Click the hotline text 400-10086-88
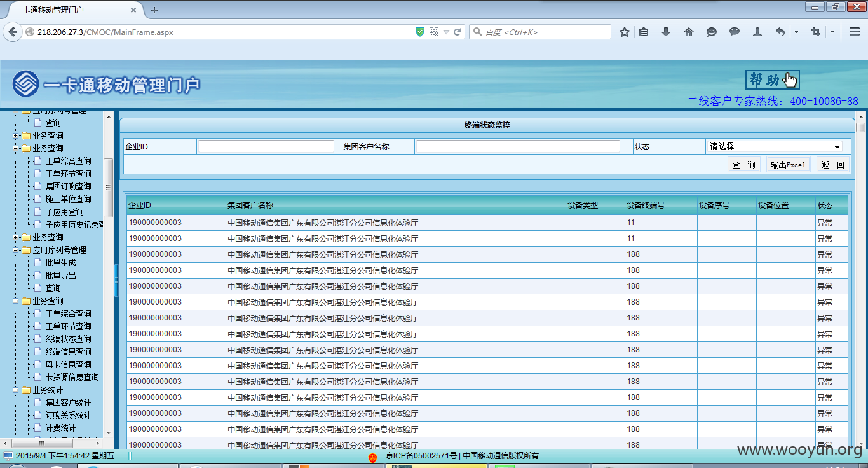This screenshot has height=468, width=868. pyautogui.click(x=824, y=101)
